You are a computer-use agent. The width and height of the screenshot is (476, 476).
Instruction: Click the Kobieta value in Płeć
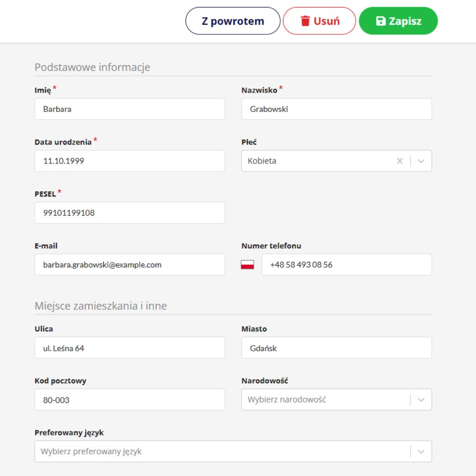click(262, 161)
